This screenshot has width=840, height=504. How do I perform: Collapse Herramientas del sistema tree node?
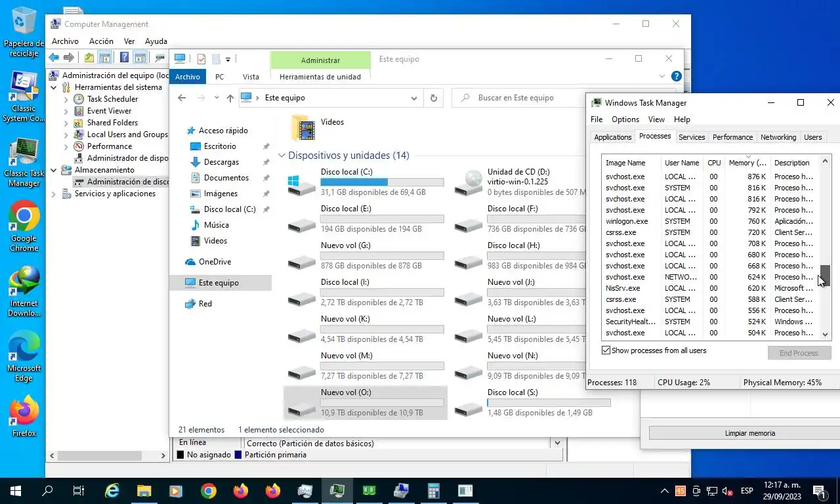[x=54, y=87]
